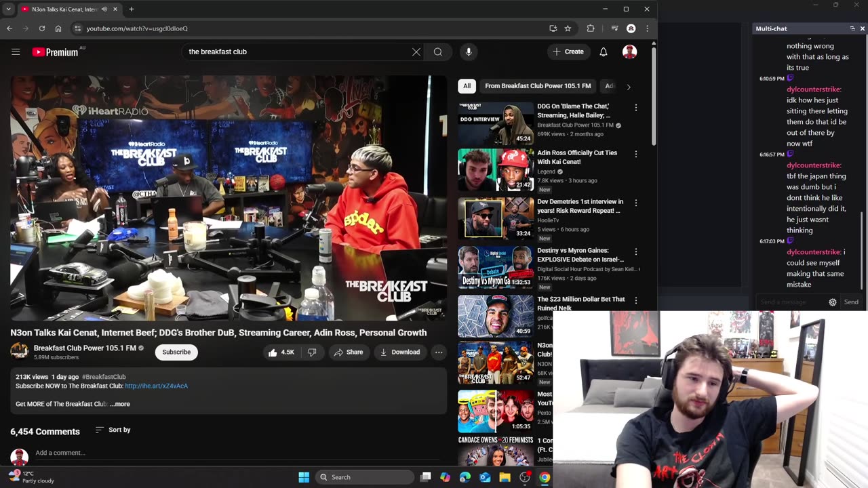Open File Explorer from taskbar
The height and width of the screenshot is (488, 868).
coord(505,477)
